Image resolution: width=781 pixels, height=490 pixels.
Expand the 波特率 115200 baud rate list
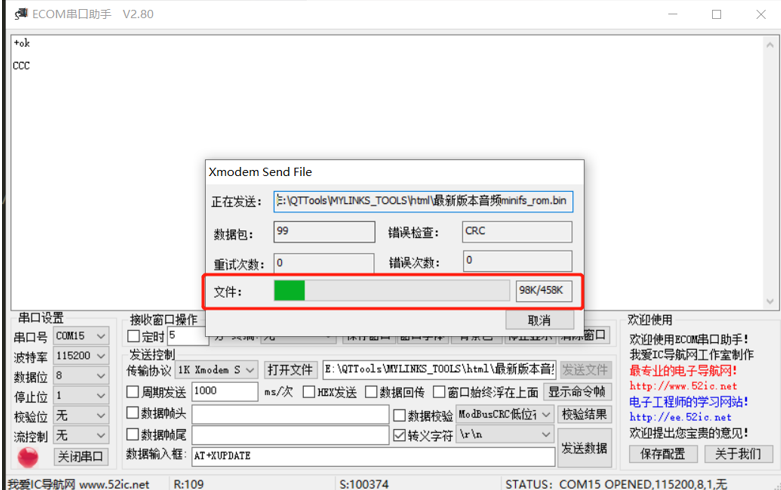pos(81,356)
